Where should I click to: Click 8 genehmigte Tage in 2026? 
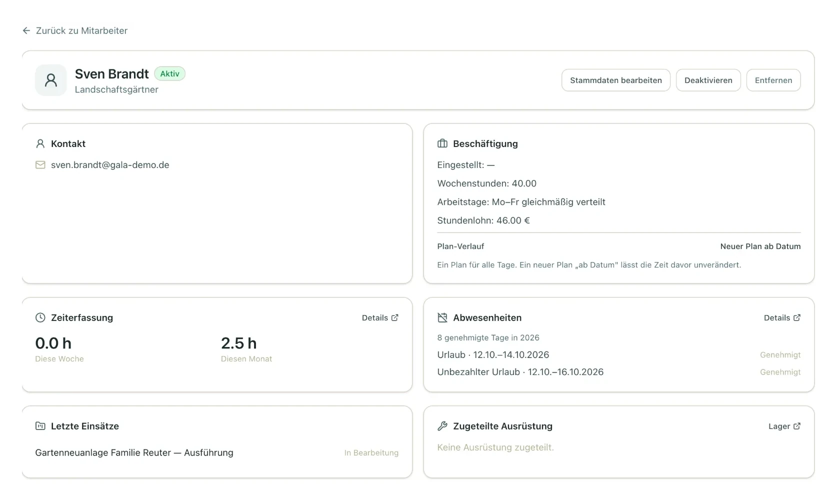[488, 337]
